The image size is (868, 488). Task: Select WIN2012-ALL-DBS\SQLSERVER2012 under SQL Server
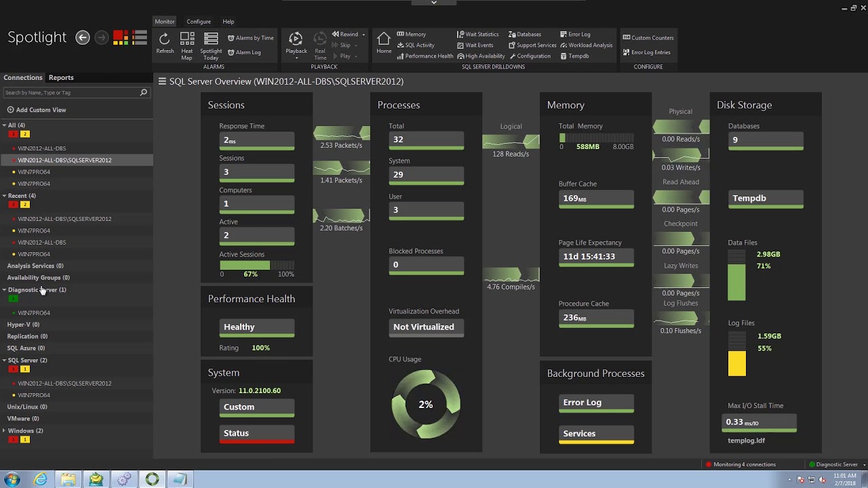[x=64, y=384]
